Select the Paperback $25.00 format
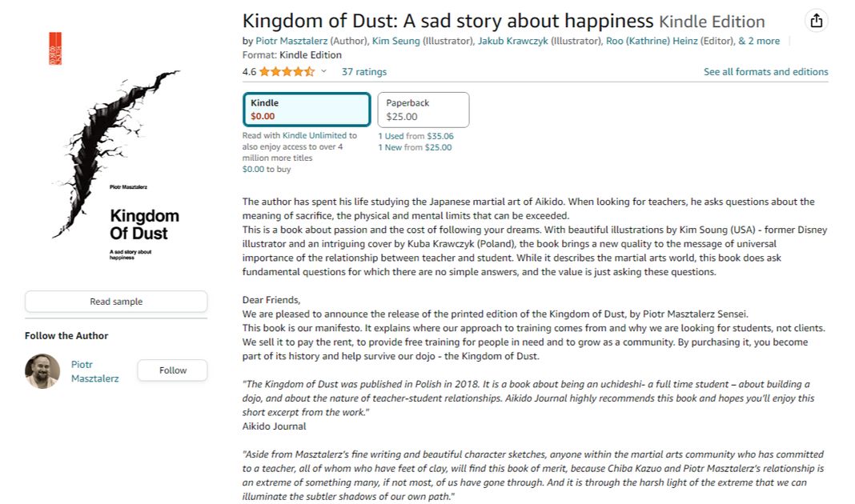The height and width of the screenshot is (504, 855). 423,110
